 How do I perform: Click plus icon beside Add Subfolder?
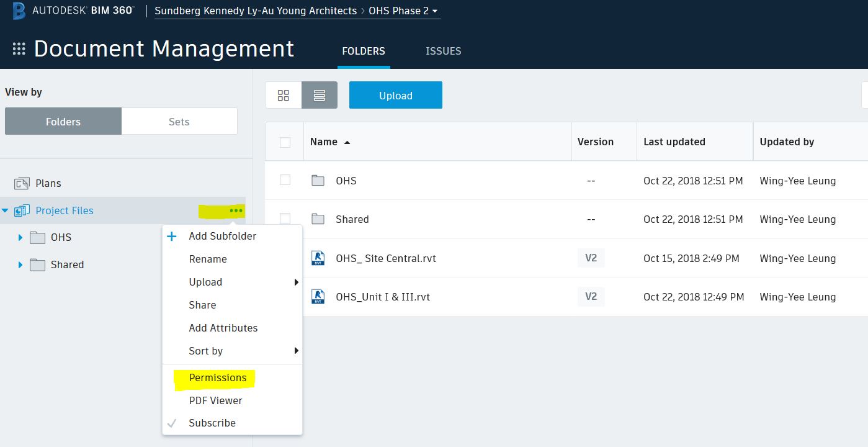pos(172,236)
